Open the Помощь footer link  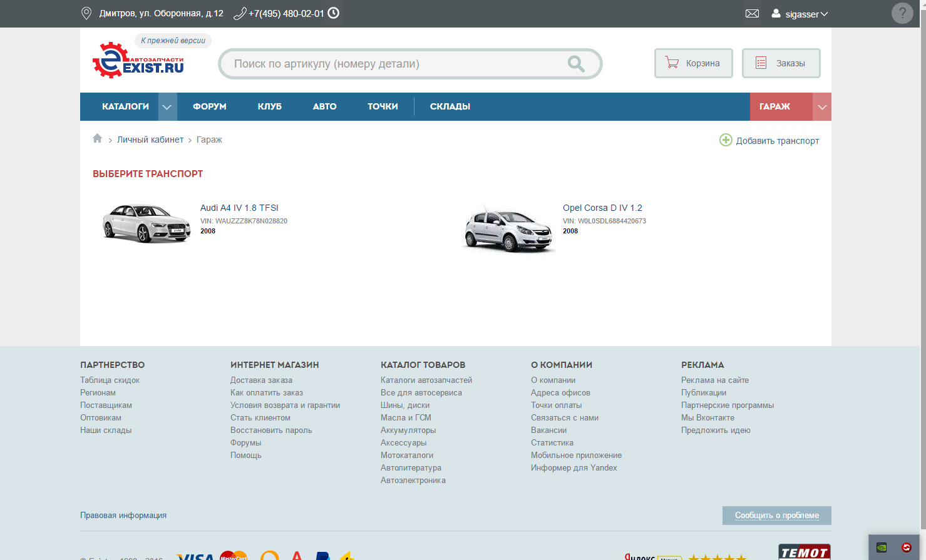click(x=246, y=455)
